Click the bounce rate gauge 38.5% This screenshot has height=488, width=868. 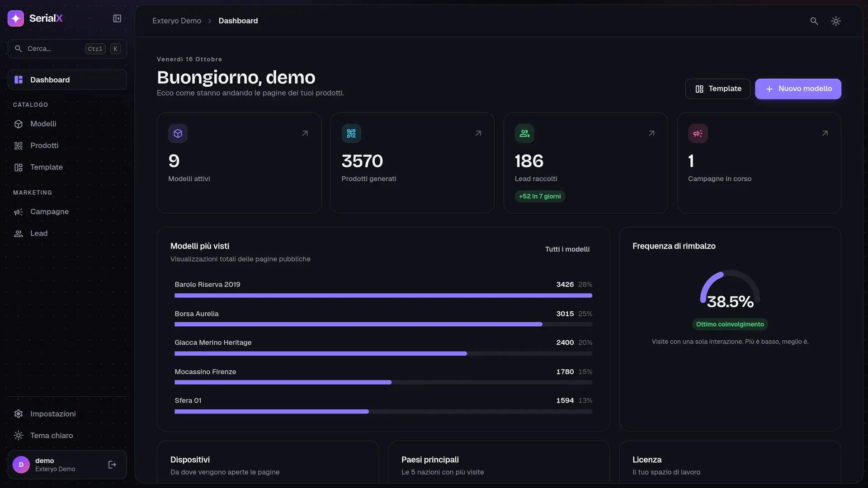pos(730,289)
